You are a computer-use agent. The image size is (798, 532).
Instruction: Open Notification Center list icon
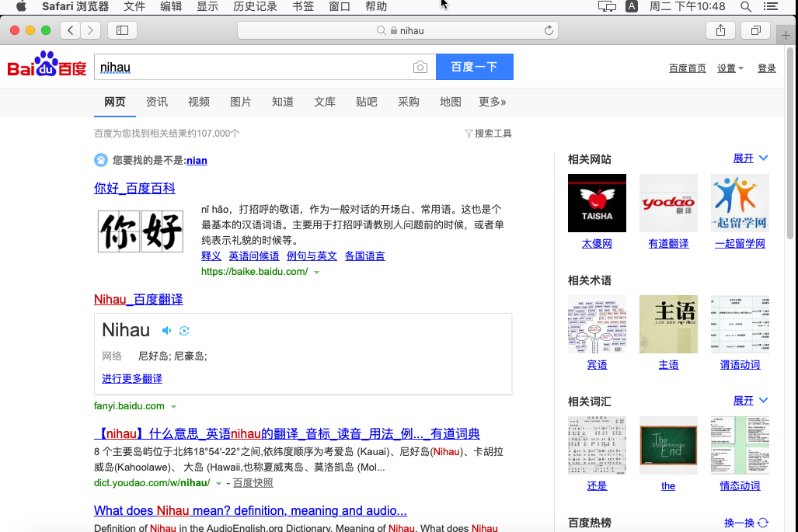click(771, 7)
